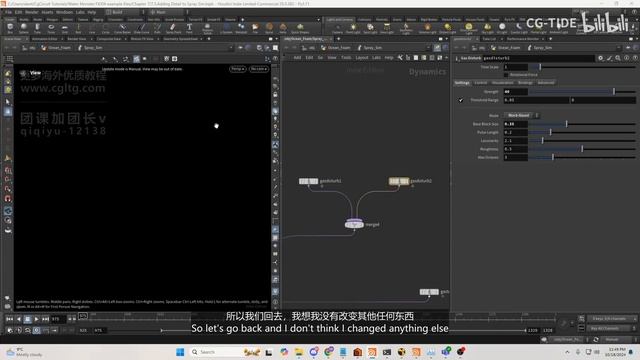Select the merge1 node
Screen dimensions: 640x360
pyautogui.click(x=354, y=224)
